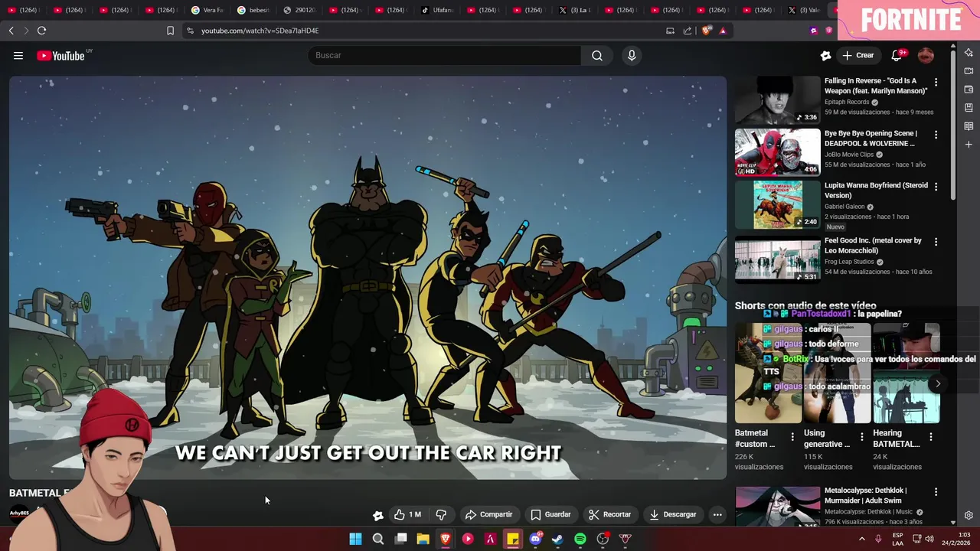Open options for Bye Bye Bye Opening Scene
980x551 pixels.
(x=936, y=134)
